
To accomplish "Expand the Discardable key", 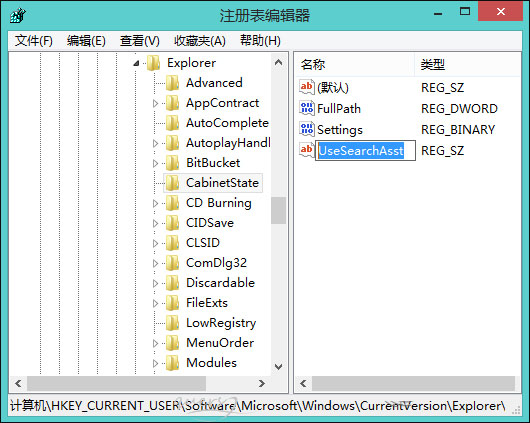I will click(155, 283).
